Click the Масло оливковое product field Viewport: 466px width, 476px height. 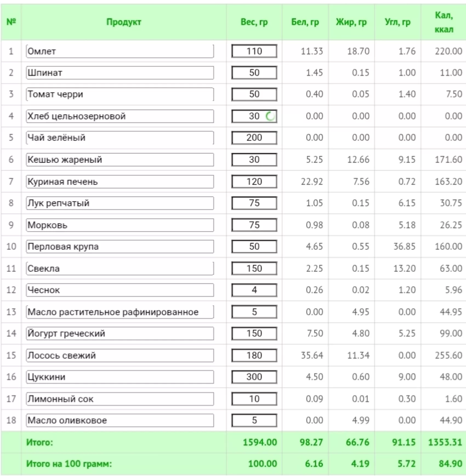[120, 420]
